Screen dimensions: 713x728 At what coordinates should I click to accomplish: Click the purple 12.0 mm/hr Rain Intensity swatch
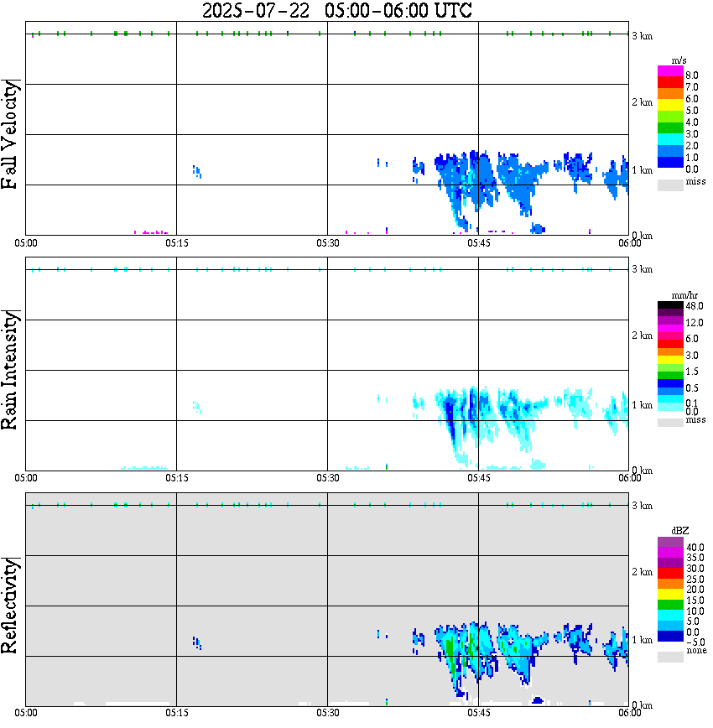click(x=670, y=321)
